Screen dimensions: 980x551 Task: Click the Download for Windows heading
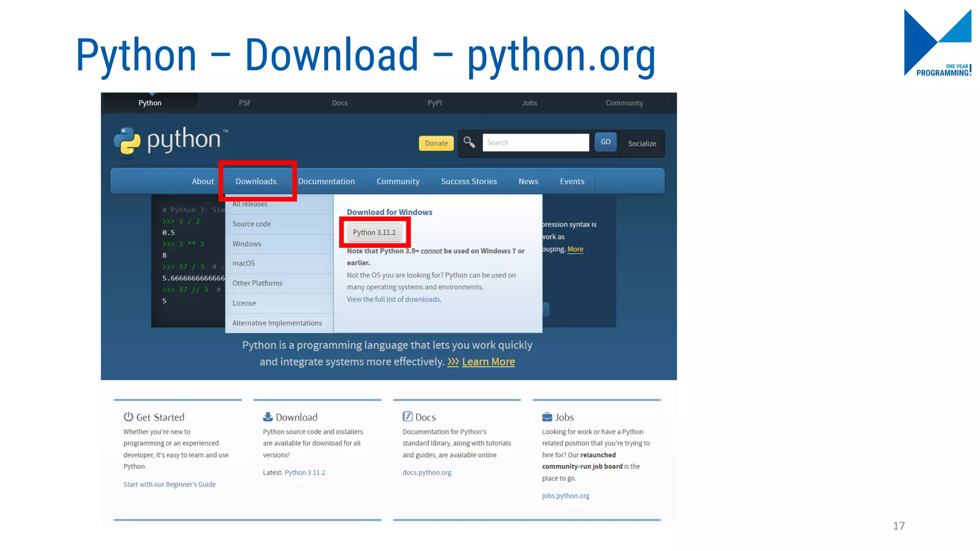tap(390, 212)
